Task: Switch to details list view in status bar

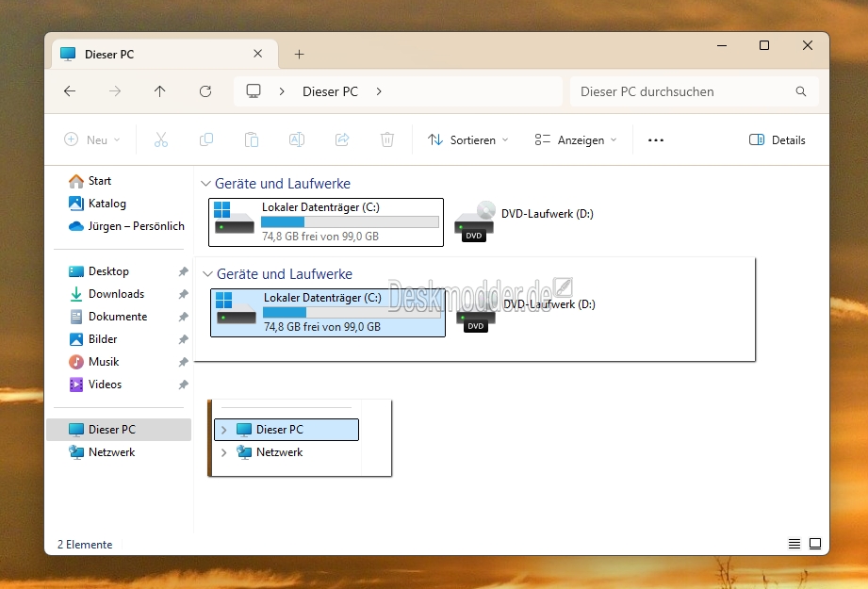Action: point(794,544)
